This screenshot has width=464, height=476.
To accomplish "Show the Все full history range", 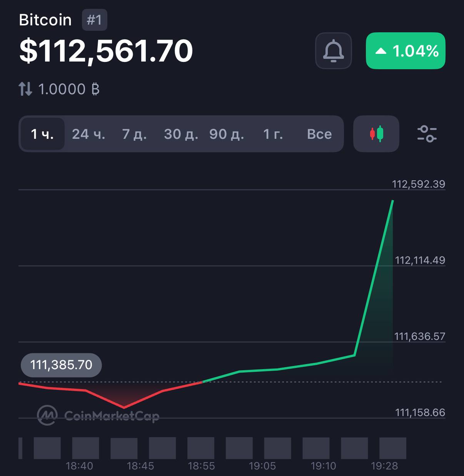I will click(319, 134).
